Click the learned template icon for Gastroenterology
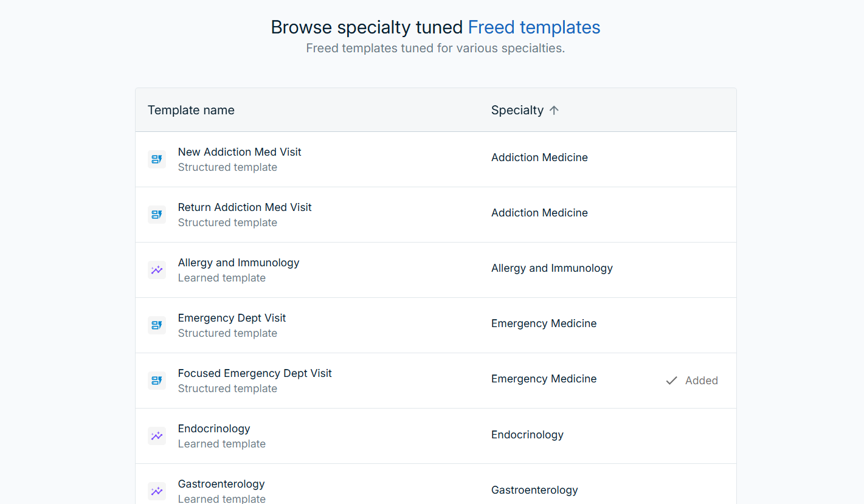The image size is (864, 504). tap(157, 491)
